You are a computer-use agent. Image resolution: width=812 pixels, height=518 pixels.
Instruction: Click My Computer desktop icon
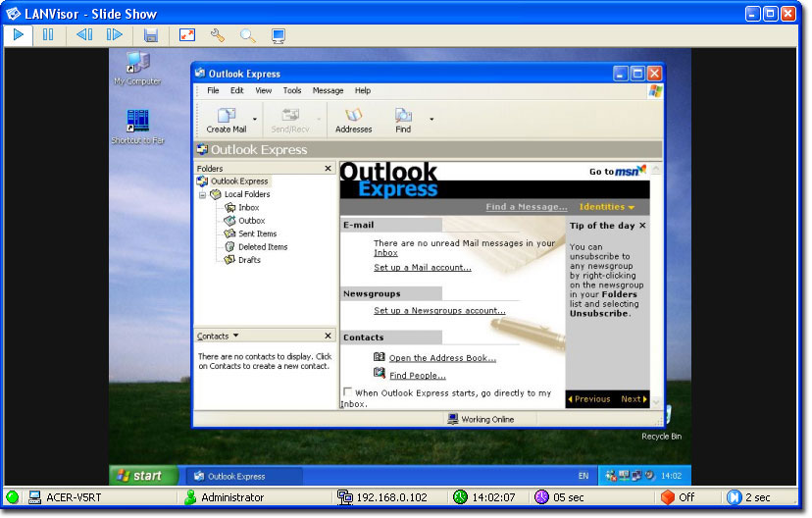point(137,69)
